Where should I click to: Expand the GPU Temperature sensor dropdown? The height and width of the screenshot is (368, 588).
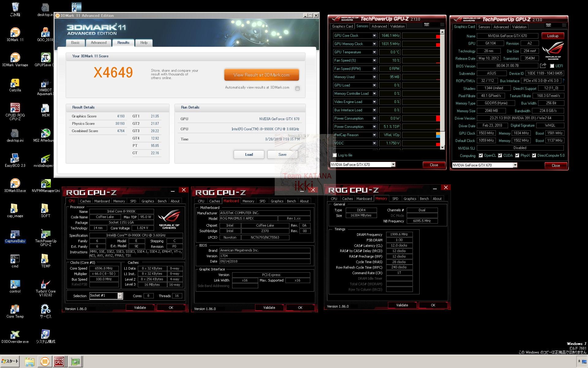pyautogui.click(x=374, y=52)
